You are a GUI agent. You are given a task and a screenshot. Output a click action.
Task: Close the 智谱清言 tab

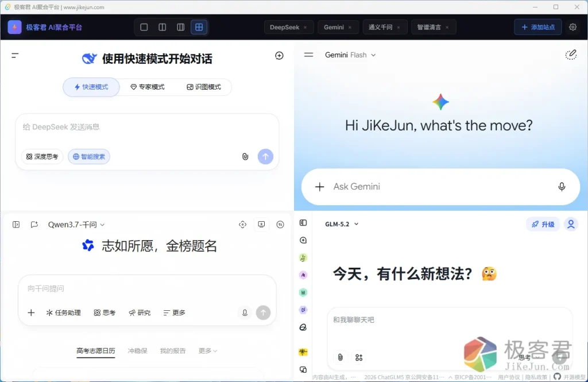[447, 28]
